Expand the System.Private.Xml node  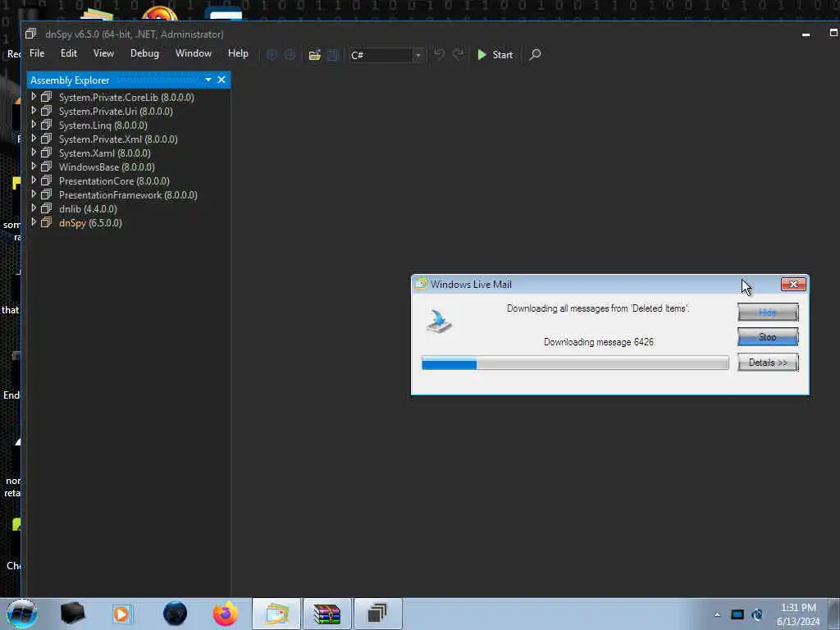coord(34,139)
